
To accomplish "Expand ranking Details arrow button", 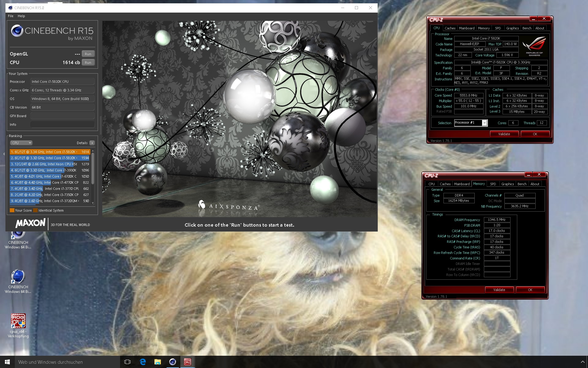I will tap(92, 143).
